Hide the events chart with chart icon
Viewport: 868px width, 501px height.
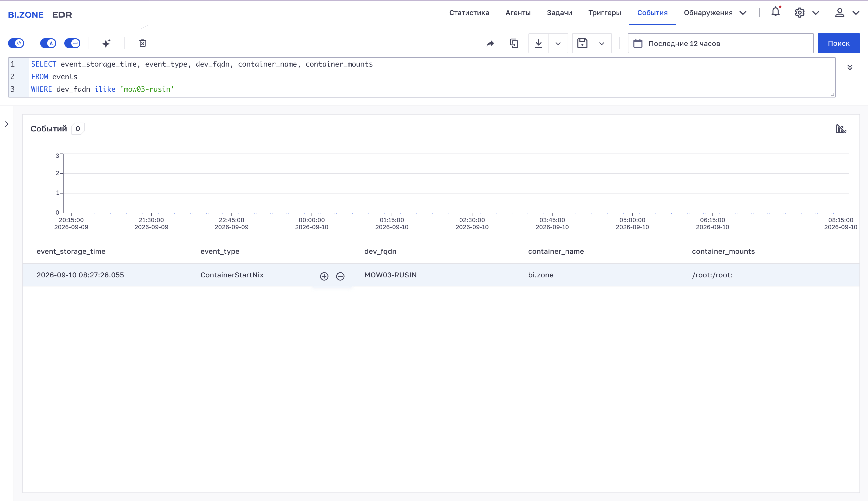pos(841,129)
